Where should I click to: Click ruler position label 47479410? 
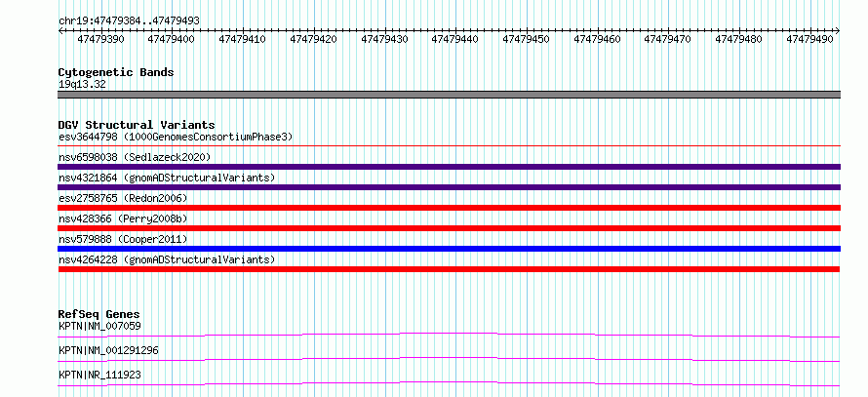pyautogui.click(x=243, y=39)
